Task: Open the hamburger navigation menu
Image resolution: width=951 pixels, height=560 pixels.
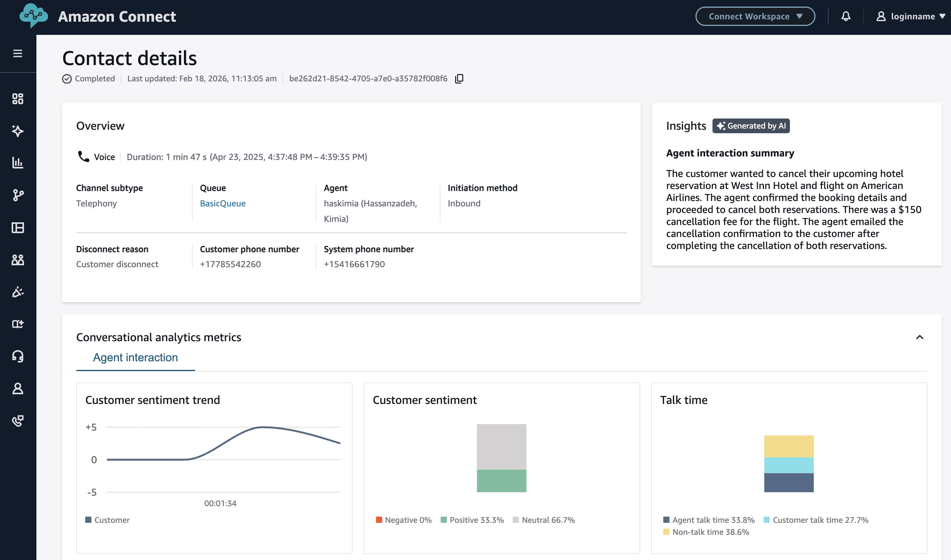Action: 18,53
